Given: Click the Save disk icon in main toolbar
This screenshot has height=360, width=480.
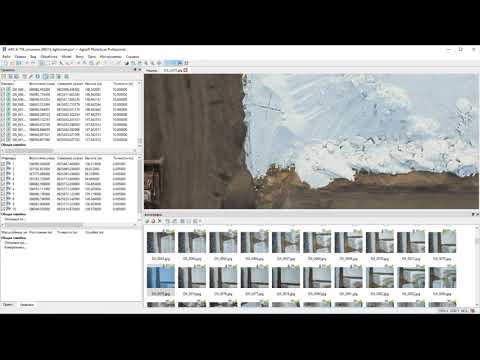Looking at the screenshot, I should tap(19, 63).
